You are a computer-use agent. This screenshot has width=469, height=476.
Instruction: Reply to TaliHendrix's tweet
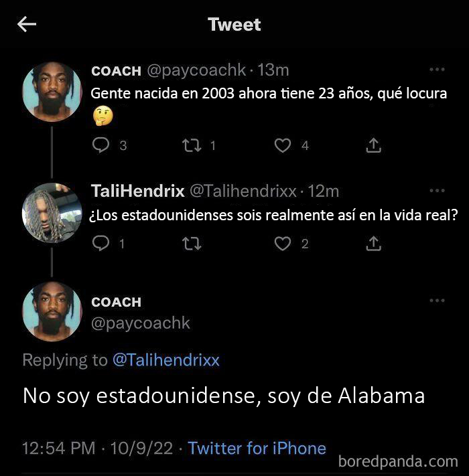[x=100, y=244]
